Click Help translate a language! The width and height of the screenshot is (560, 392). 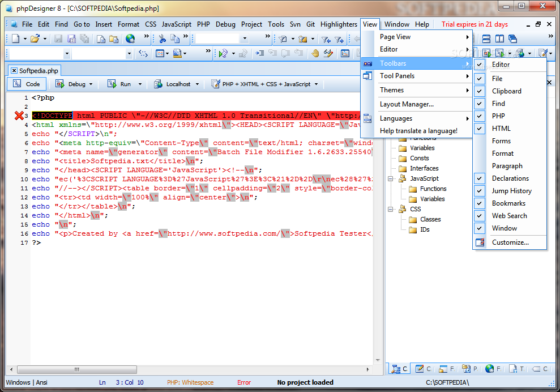pyautogui.click(x=417, y=131)
